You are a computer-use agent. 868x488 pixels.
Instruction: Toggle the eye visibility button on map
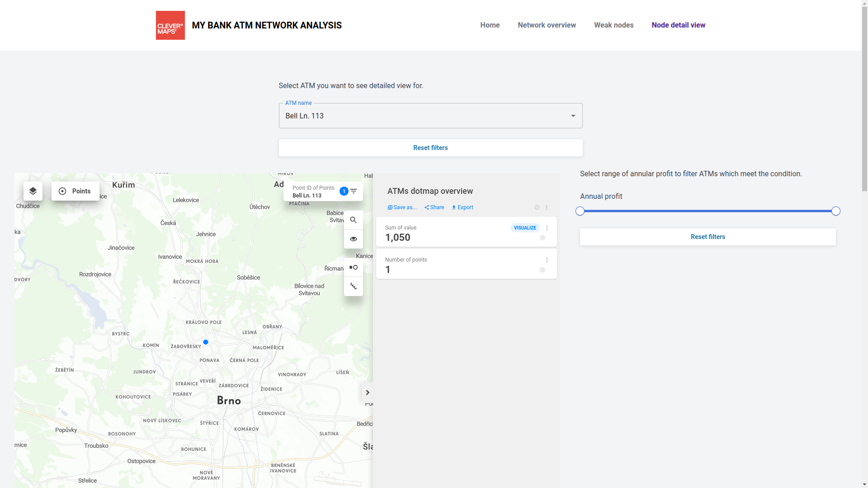tap(354, 239)
